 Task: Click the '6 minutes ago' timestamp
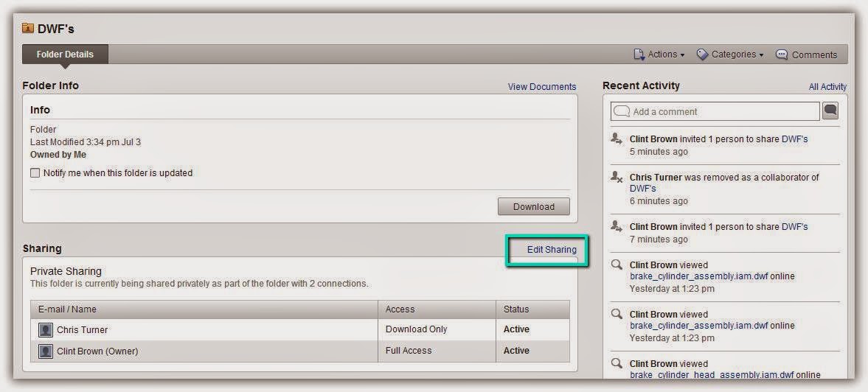coord(659,201)
